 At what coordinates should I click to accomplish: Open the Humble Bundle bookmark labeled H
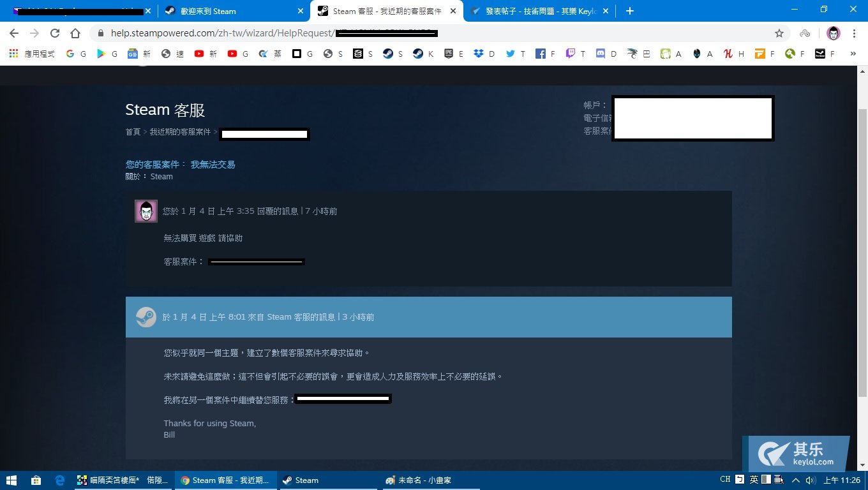click(x=734, y=54)
